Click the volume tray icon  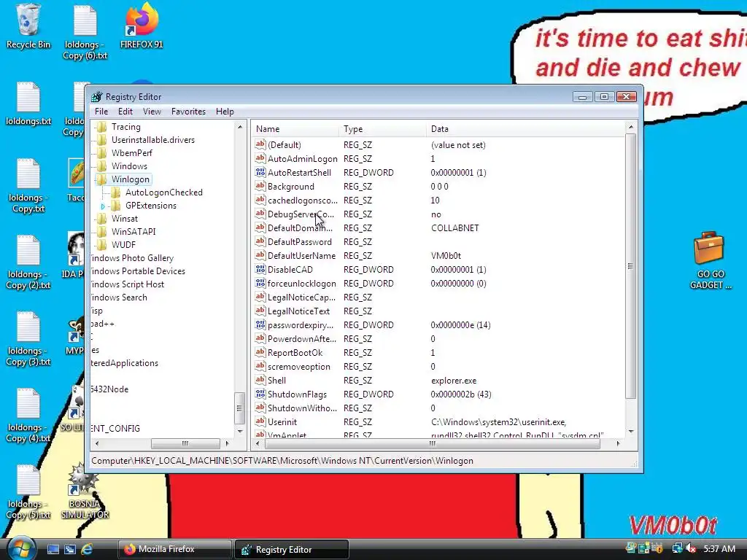click(690, 548)
